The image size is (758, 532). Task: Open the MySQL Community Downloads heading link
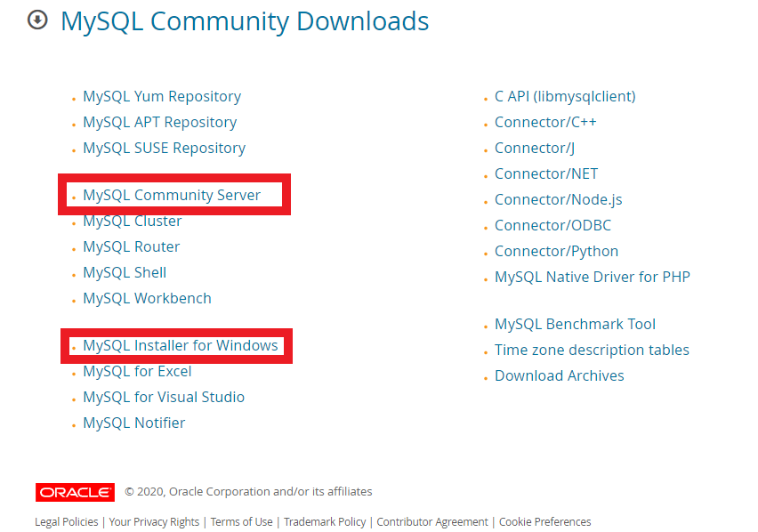click(x=245, y=21)
